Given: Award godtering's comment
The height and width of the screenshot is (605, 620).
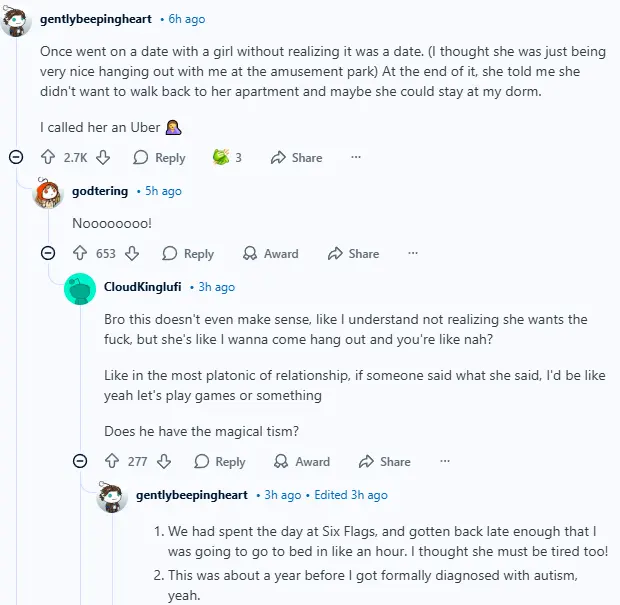Looking at the screenshot, I should pos(270,254).
